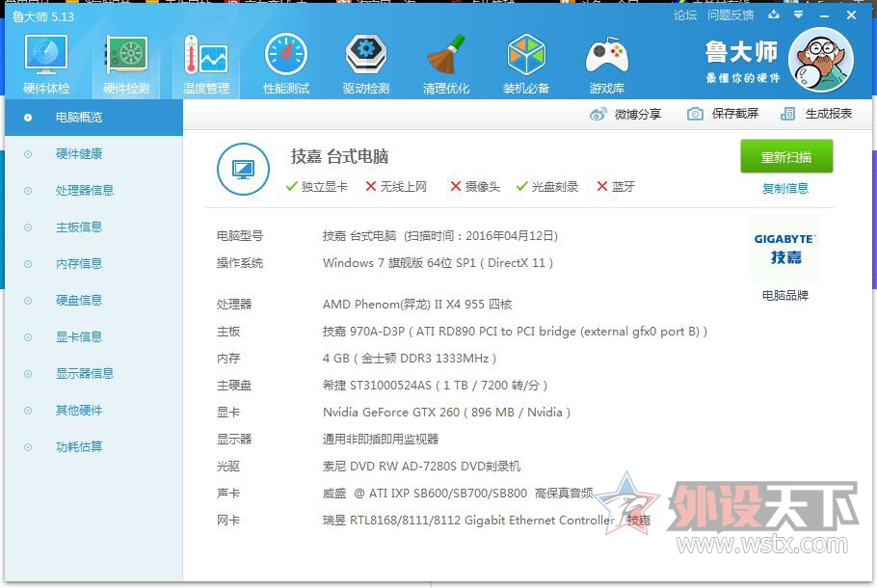Click the 独立显卡 feature indicator
The width and height of the screenshot is (877, 588).
pos(316,186)
